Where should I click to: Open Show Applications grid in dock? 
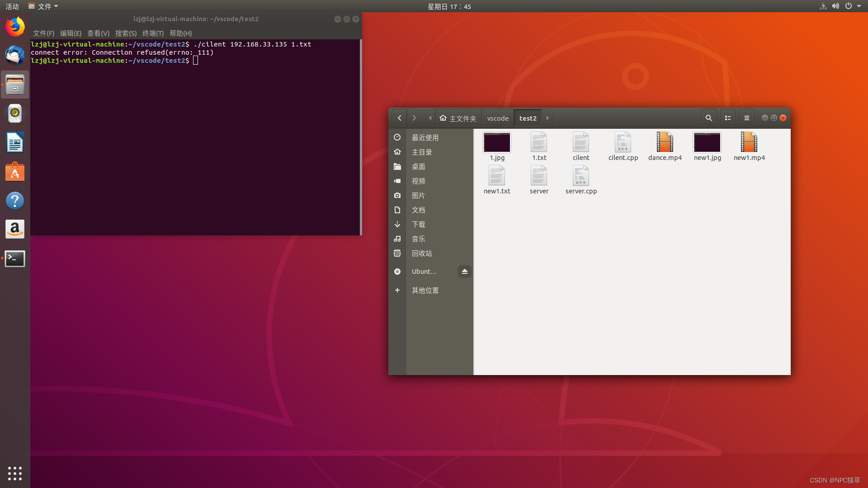click(x=15, y=473)
